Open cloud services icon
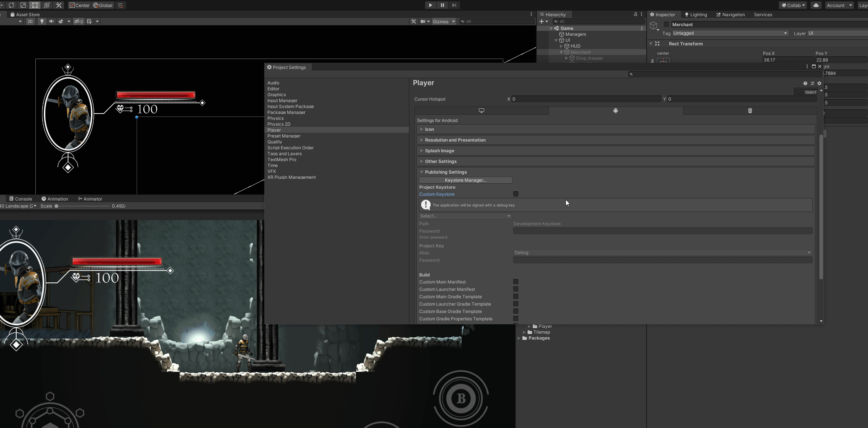This screenshot has width=868, height=428. coord(816,5)
